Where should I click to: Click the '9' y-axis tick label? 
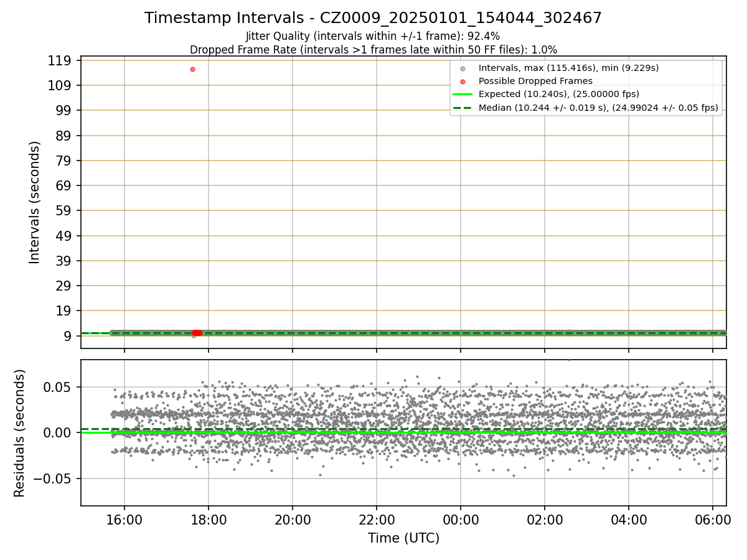point(69,336)
